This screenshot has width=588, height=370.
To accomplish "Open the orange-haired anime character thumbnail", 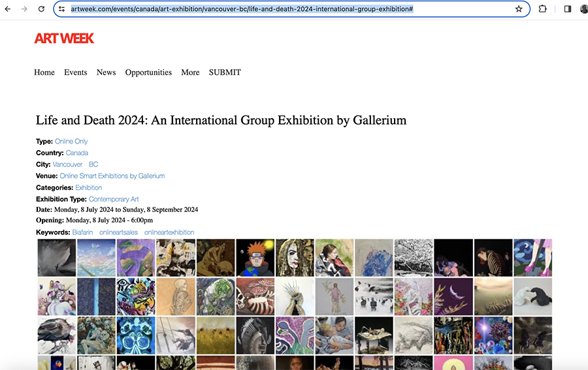I will point(255,258).
